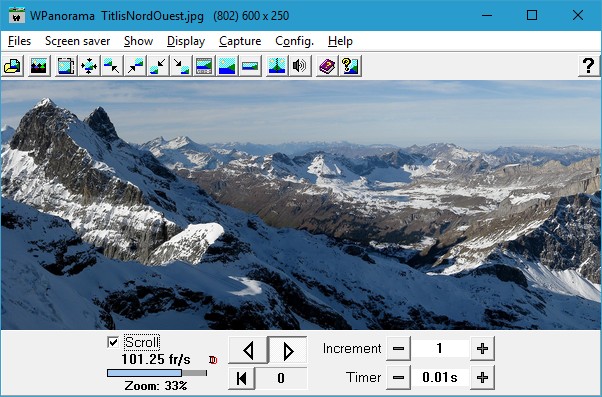Maximize the WPanorama window
The width and height of the screenshot is (602, 397).
[532, 15]
